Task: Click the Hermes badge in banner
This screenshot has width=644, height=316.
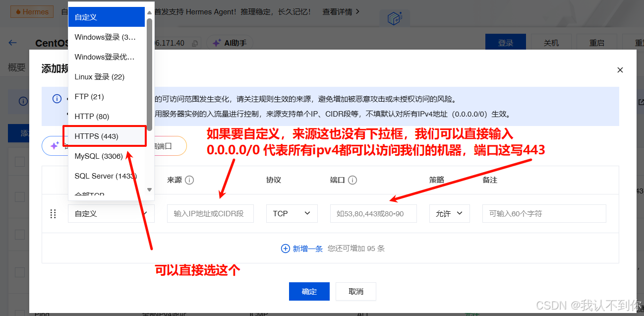Action: 32,12
